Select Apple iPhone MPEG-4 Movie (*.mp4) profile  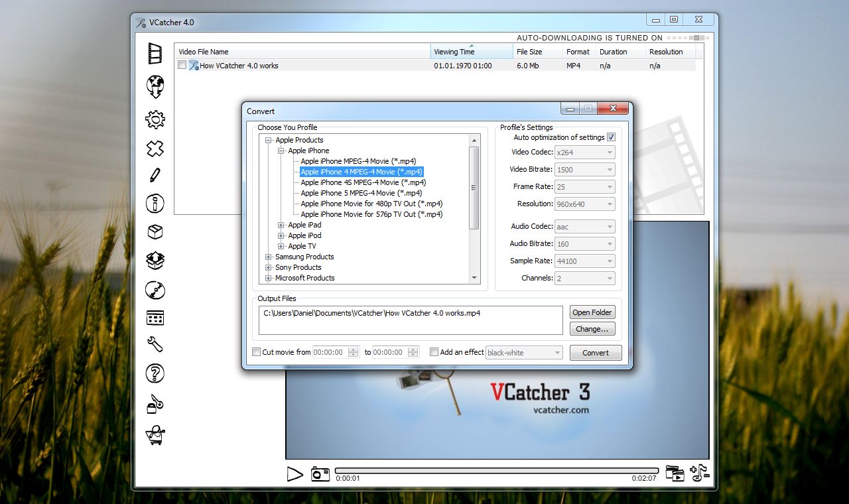358,161
